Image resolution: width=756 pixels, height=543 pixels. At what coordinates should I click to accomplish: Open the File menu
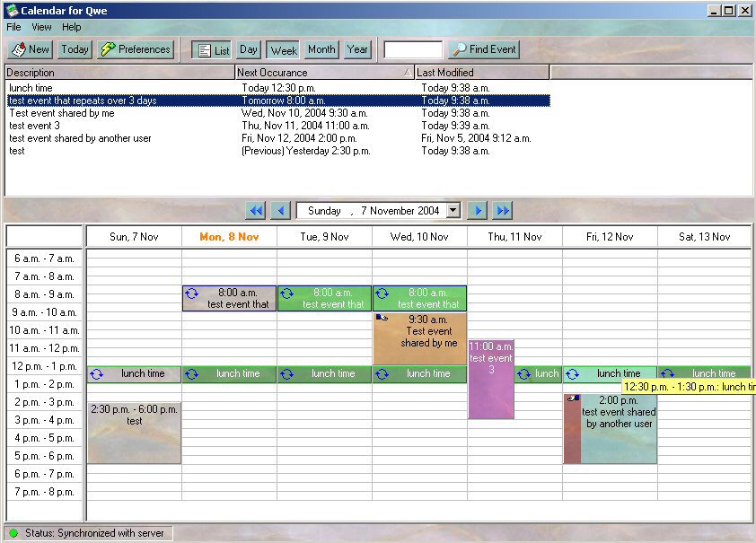point(13,27)
